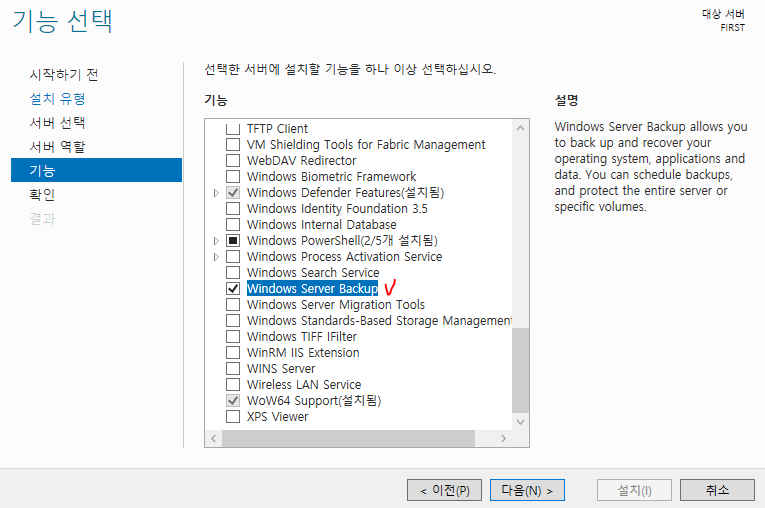765x508 pixels.
Task: Select the XPS Viewer label
Action: [x=278, y=416]
